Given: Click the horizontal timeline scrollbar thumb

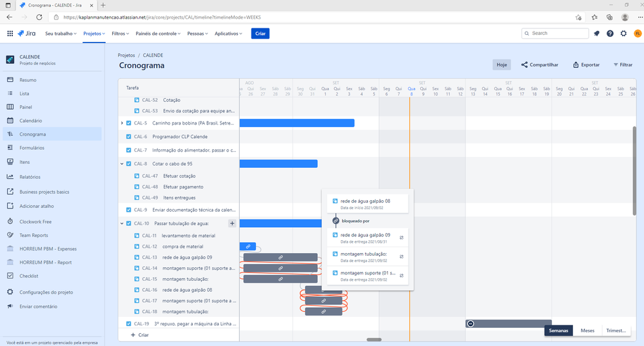Looking at the screenshot, I should pyautogui.click(x=374, y=340).
